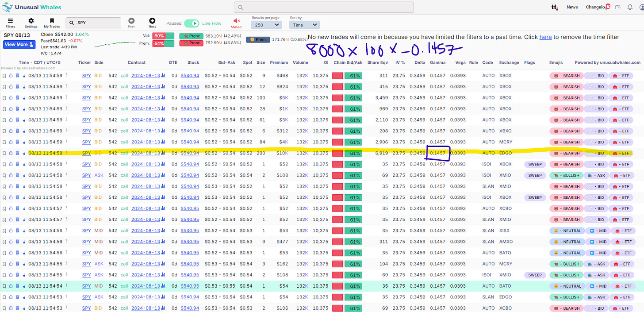The height and width of the screenshot is (312, 644).
Task: Click the View More button
Action: [x=19, y=44]
